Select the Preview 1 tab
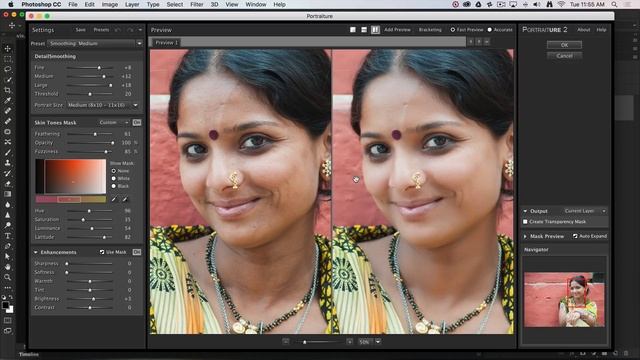The height and width of the screenshot is (360, 640). click(x=166, y=42)
